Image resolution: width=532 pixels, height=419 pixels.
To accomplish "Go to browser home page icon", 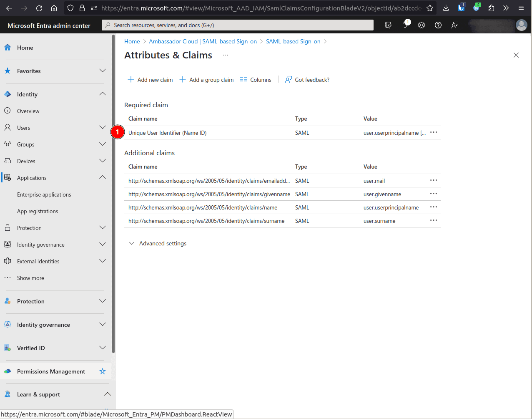I will point(54,8).
